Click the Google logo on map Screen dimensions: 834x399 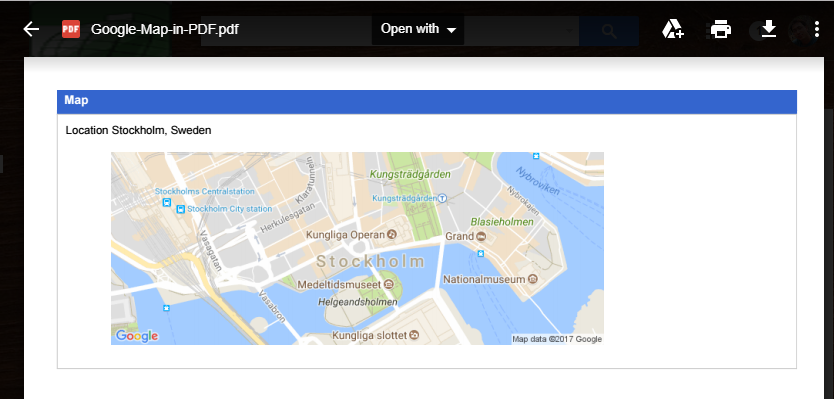[137, 336]
